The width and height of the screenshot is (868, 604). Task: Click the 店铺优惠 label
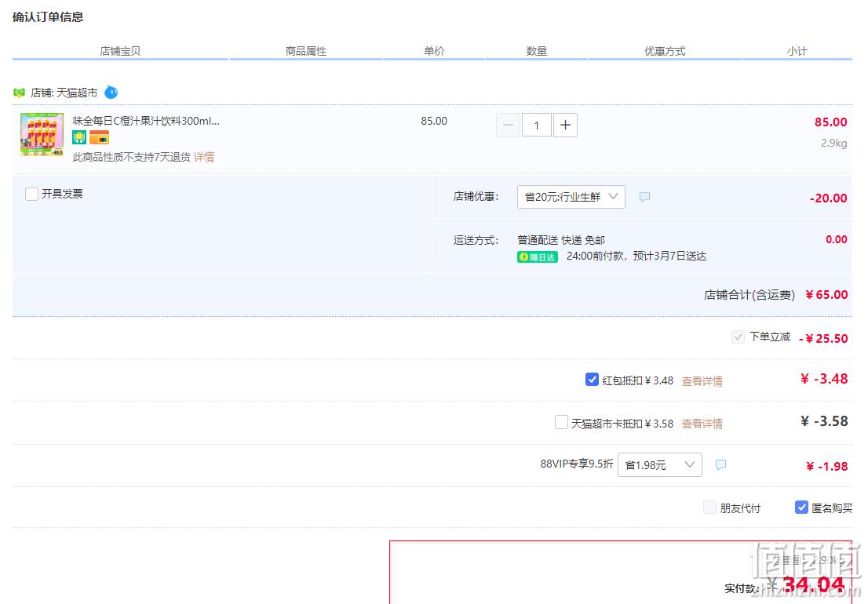click(x=476, y=196)
